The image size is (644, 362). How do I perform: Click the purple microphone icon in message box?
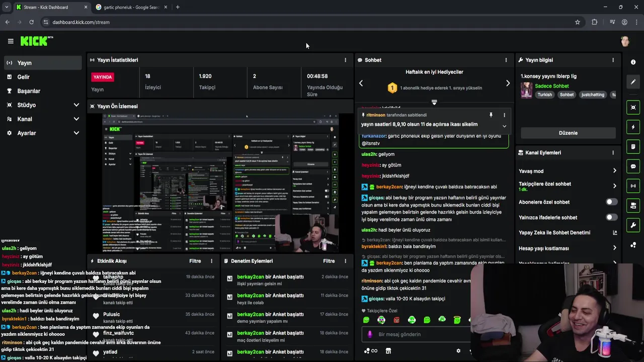click(370, 334)
